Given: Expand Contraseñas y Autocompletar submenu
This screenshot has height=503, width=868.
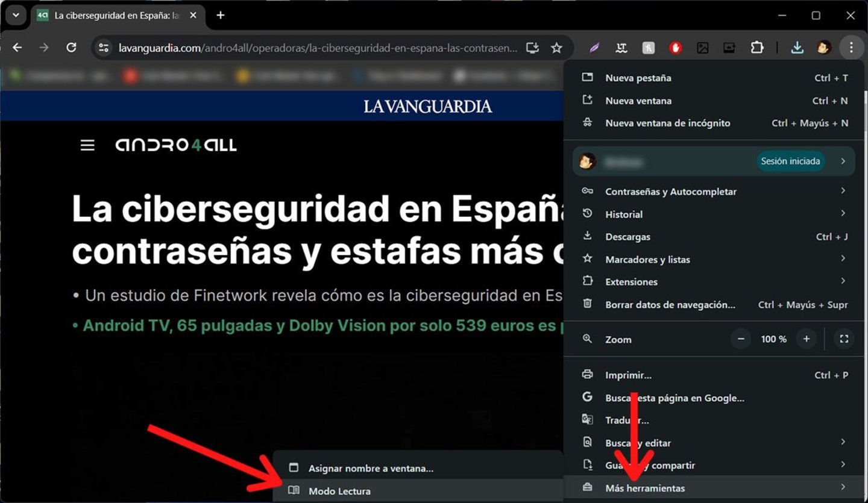Looking at the screenshot, I should pyautogui.click(x=714, y=192).
